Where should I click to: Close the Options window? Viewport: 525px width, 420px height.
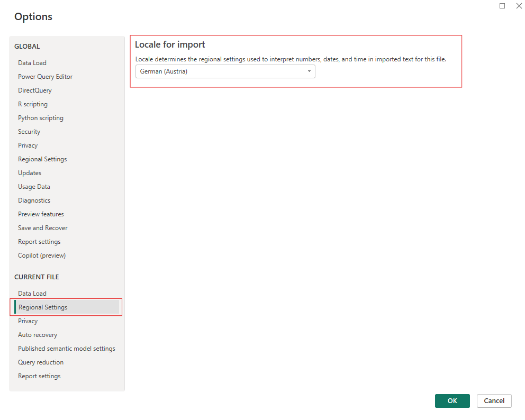point(519,6)
